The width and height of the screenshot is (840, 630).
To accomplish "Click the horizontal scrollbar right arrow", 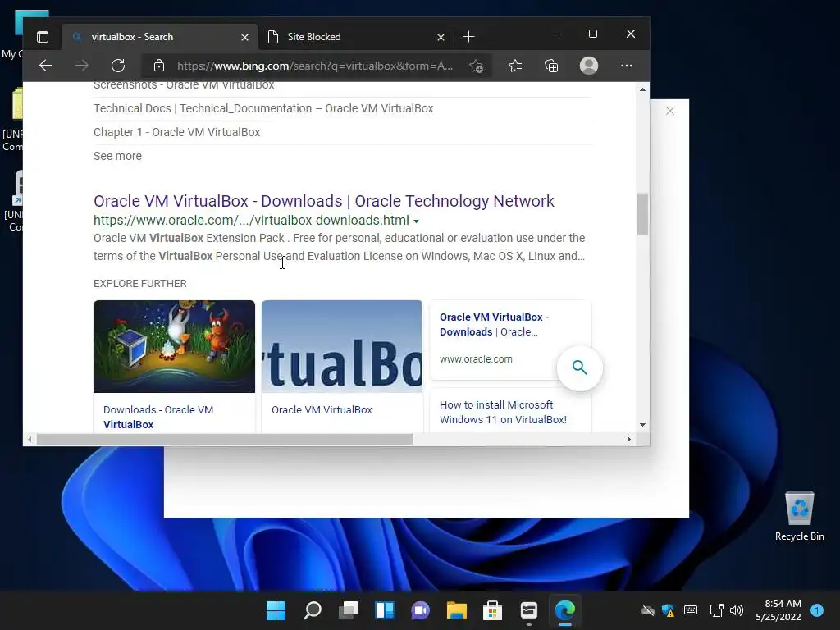I will 629,440.
